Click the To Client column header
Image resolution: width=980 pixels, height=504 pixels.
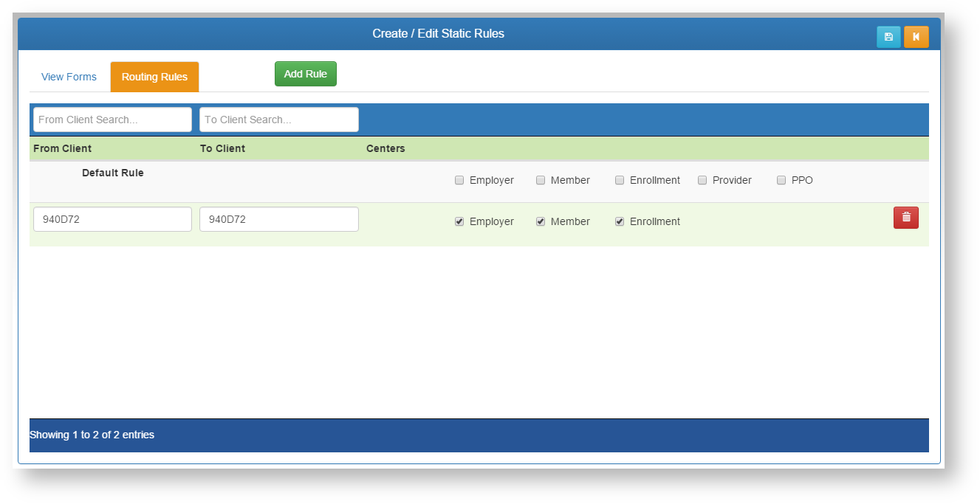222,148
